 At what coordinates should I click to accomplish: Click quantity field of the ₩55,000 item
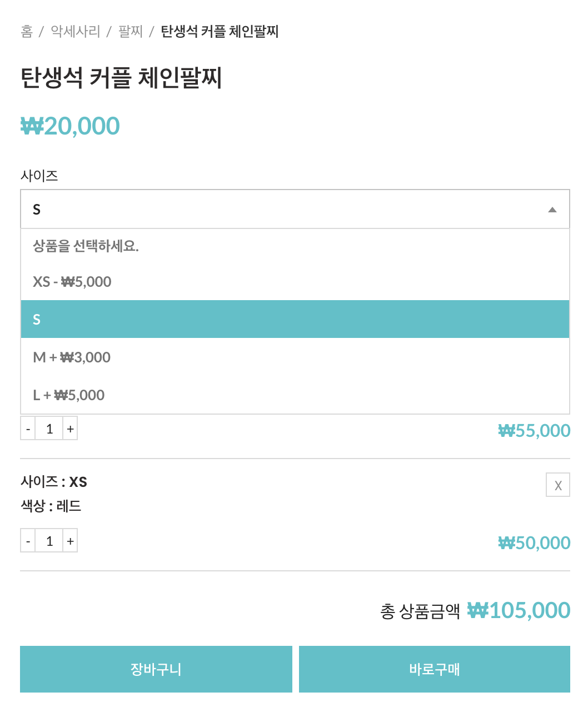tap(49, 429)
